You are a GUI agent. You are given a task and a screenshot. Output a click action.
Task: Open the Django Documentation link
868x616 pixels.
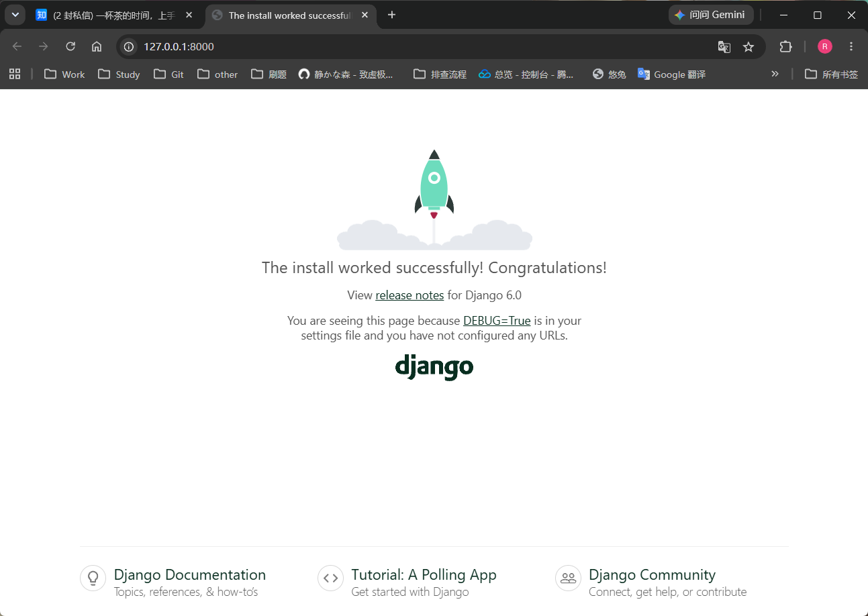coord(190,575)
